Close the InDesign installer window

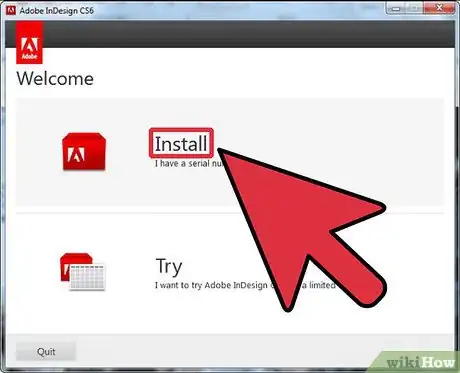pyautogui.click(x=439, y=8)
